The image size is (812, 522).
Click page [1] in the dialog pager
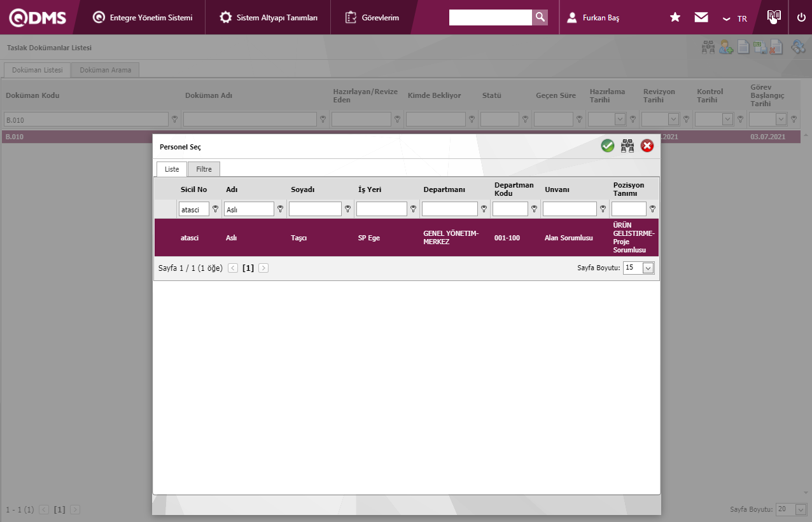tap(248, 268)
